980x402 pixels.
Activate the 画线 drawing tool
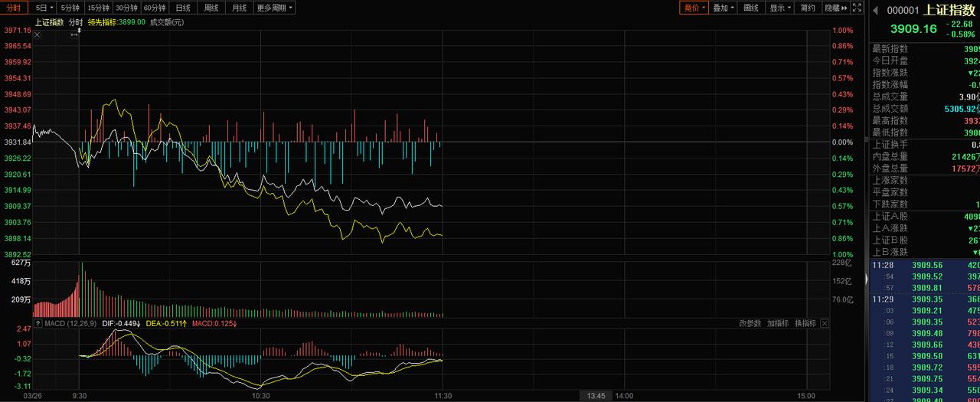(751, 8)
